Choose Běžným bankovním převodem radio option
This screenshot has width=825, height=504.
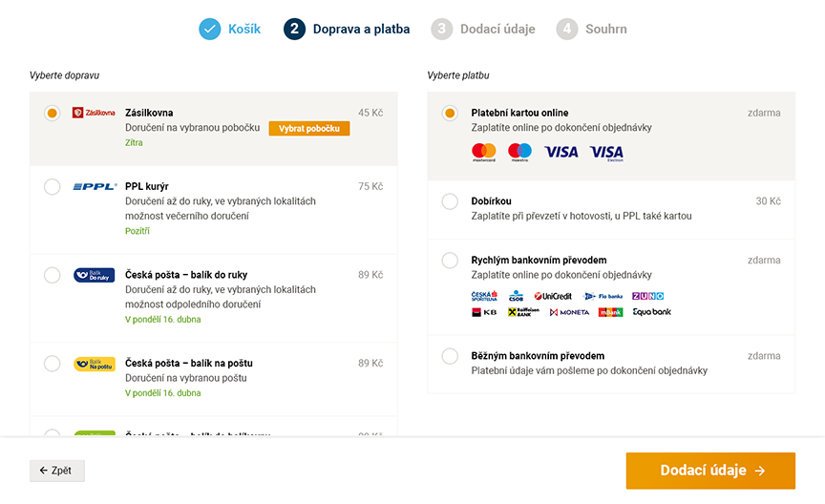(450, 356)
